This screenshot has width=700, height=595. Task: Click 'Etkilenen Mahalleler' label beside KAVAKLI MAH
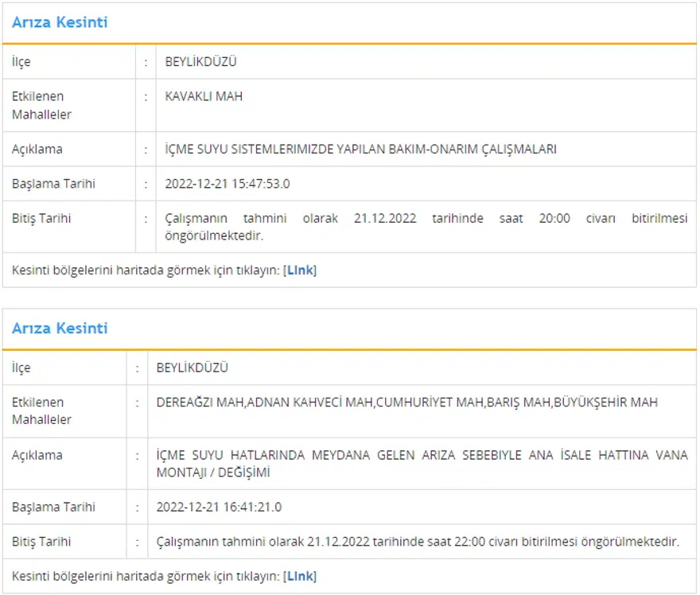pyautogui.click(x=41, y=105)
